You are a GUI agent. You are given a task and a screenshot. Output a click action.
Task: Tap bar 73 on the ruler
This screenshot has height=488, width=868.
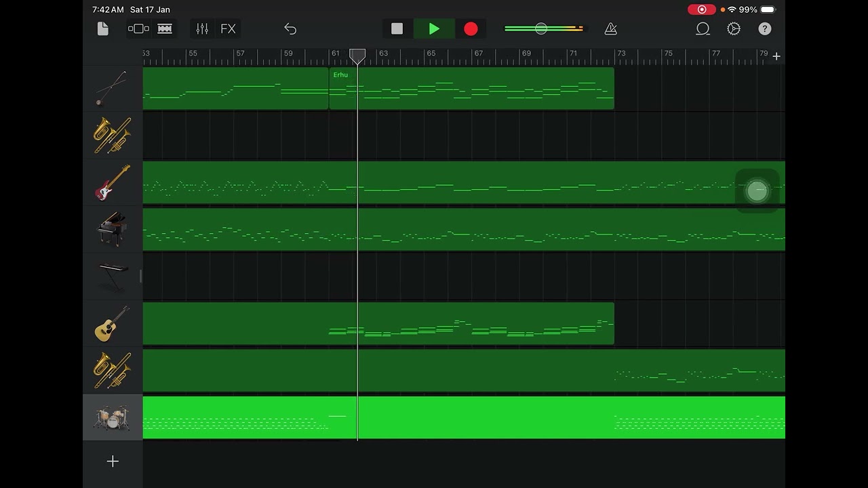pos(621,54)
